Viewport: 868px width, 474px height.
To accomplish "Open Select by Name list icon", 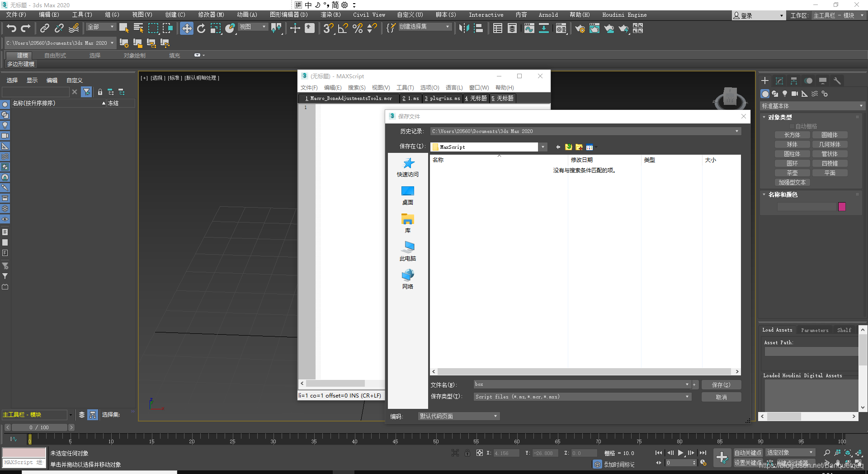I will [138, 28].
